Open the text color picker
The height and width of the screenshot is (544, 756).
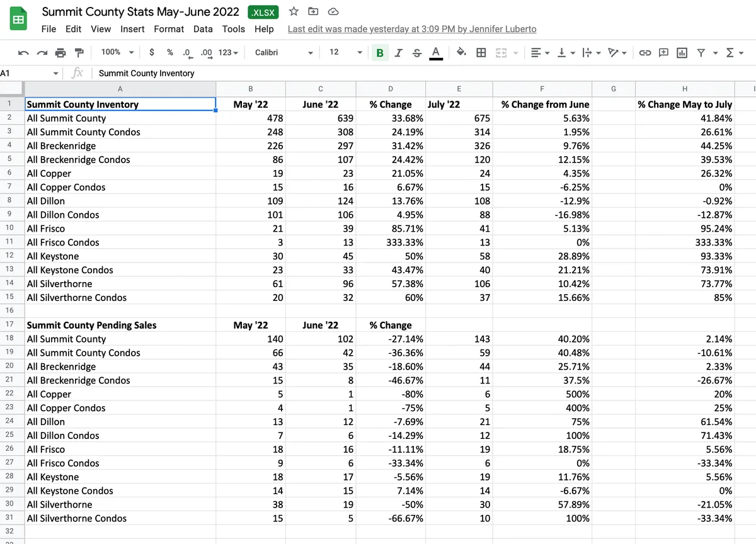click(435, 53)
